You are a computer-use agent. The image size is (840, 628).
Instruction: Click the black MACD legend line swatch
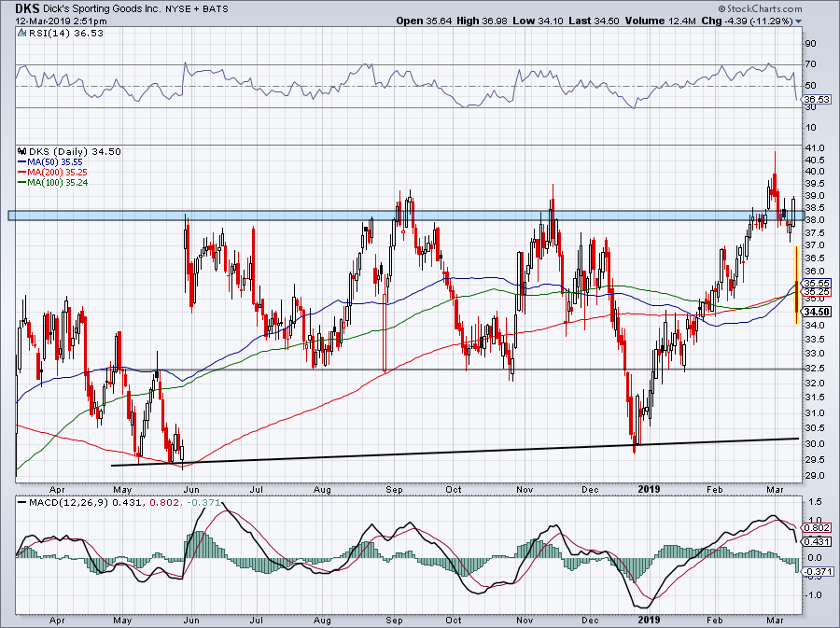(22, 503)
